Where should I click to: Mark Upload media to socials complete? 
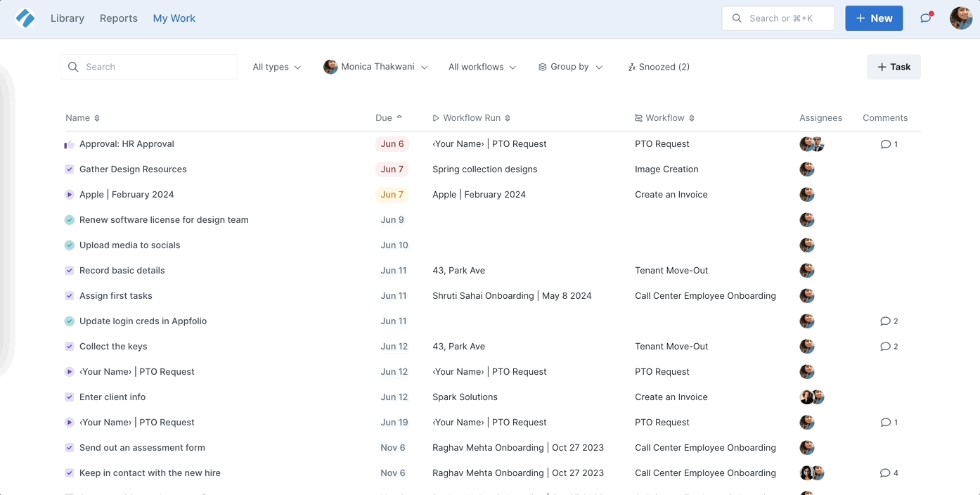tap(70, 245)
